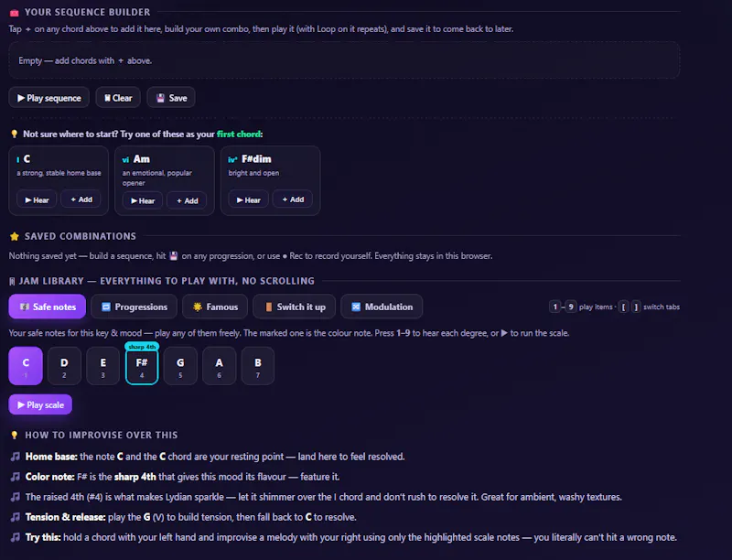Play the B note degree 7
This screenshot has height=560, width=732.
pyautogui.click(x=258, y=366)
